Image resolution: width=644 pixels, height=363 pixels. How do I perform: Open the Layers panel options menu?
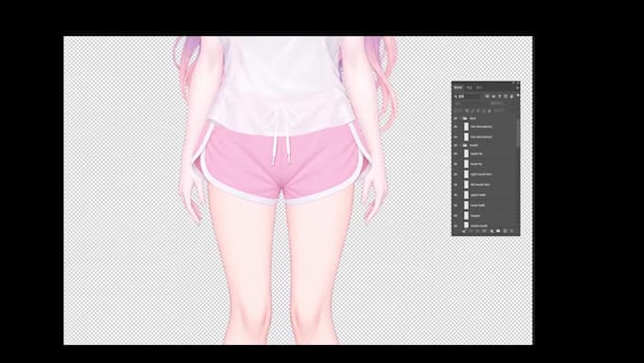[x=517, y=87]
